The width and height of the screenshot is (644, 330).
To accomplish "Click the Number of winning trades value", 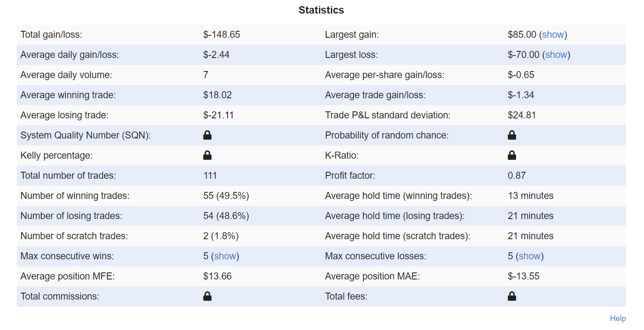I will (x=226, y=196).
